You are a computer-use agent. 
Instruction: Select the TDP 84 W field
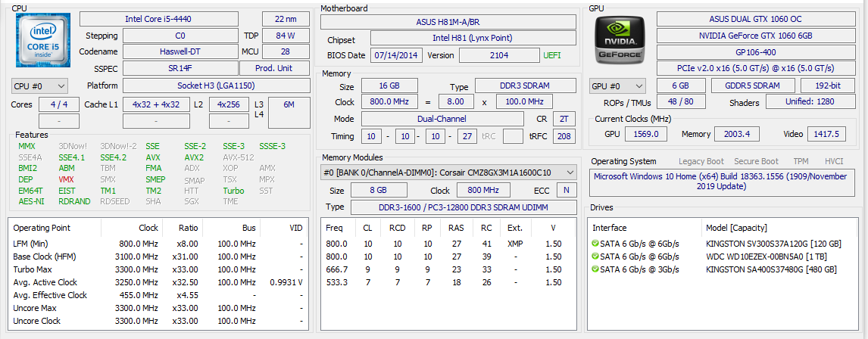[x=286, y=36]
